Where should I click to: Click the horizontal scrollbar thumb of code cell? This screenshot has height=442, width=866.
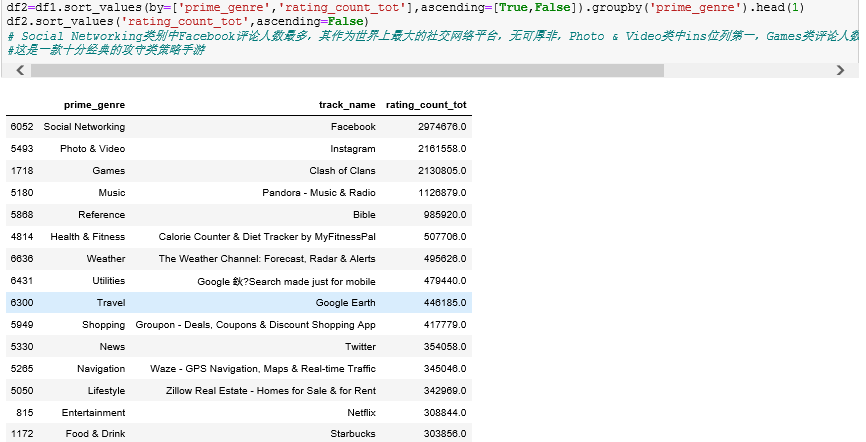[347, 70]
